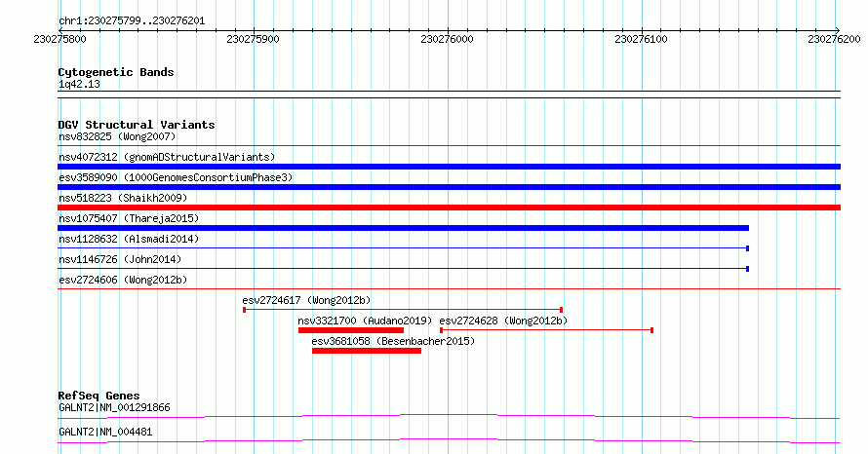This screenshot has height=454, width=868.
Task: Open variant nsv518223 (Shaikh2009) label
Action: (x=123, y=198)
